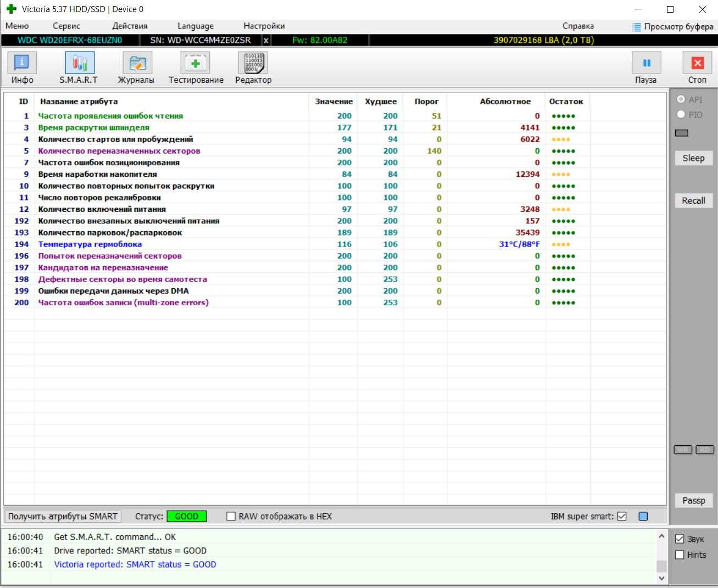Click the Get S.M.A.R.T. command... OK log line

pos(115,537)
